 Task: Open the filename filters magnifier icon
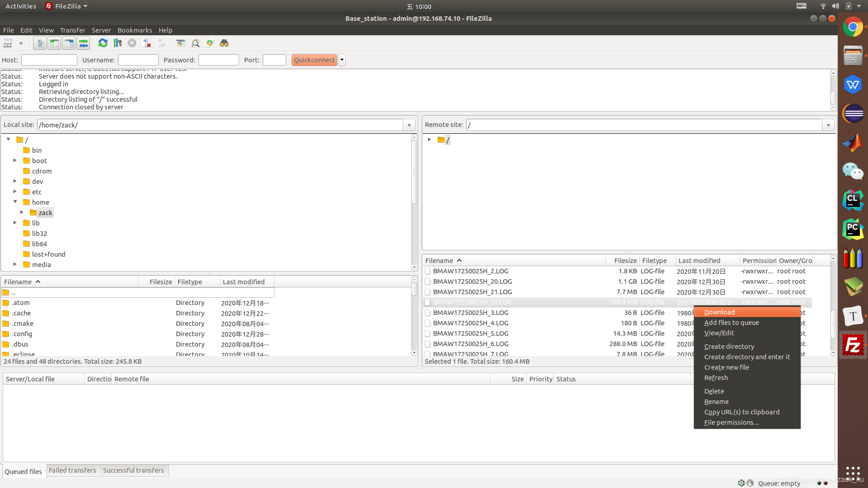195,43
